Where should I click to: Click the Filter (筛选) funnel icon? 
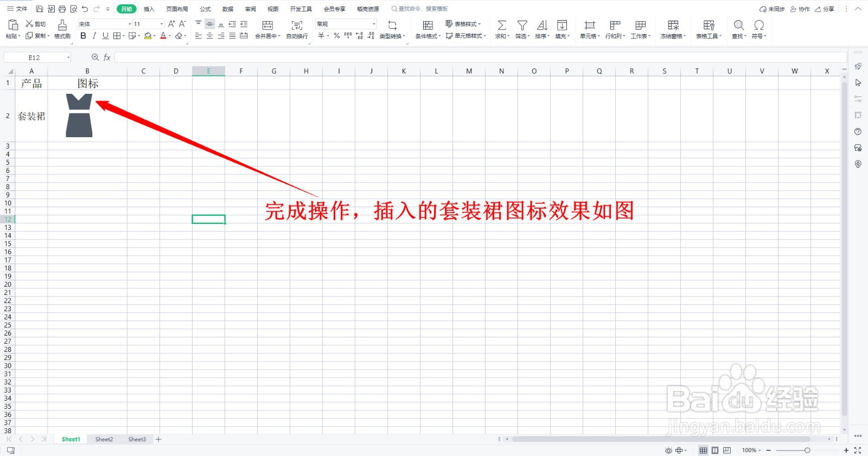522,25
